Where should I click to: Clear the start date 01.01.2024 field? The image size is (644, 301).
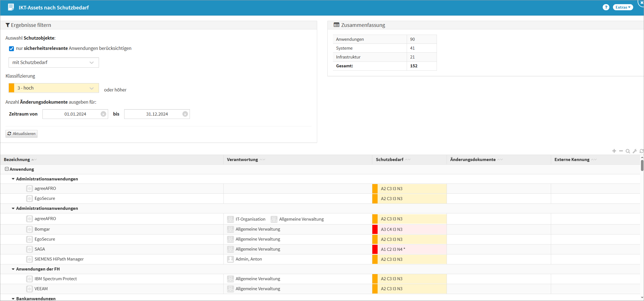[x=103, y=114]
